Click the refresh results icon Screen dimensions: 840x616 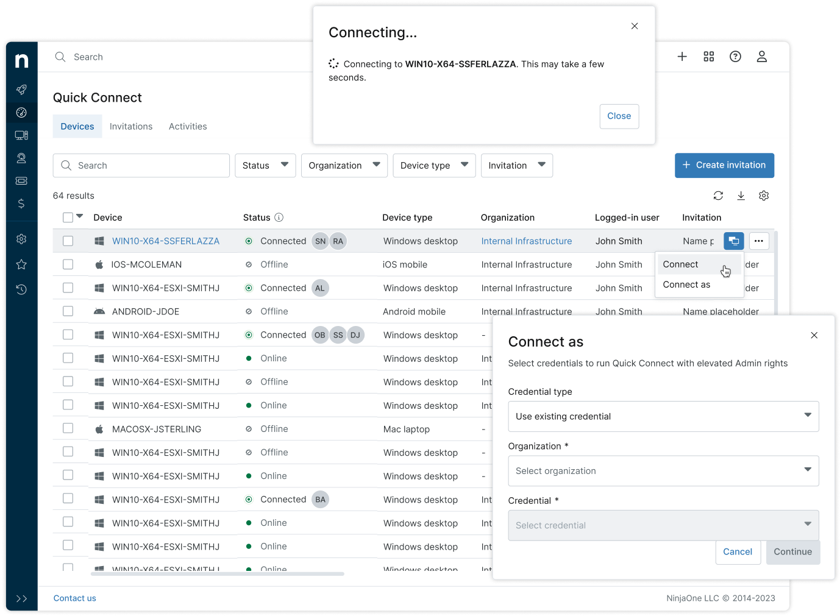(718, 196)
